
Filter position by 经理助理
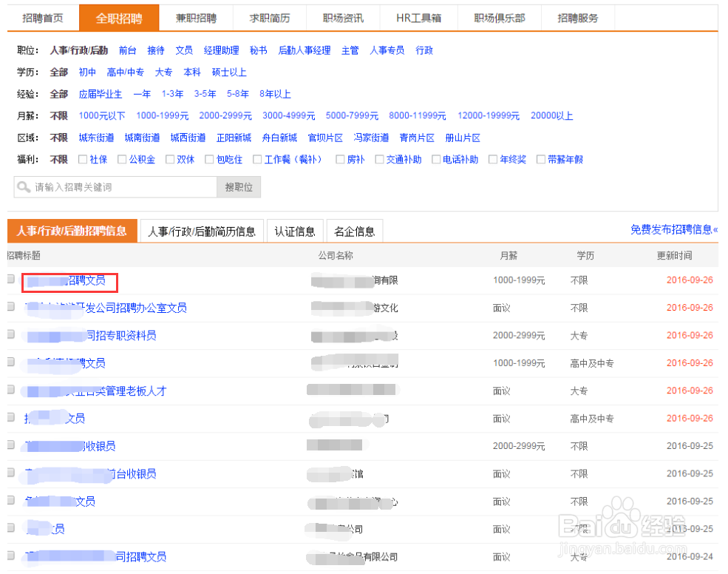point(221,50)
